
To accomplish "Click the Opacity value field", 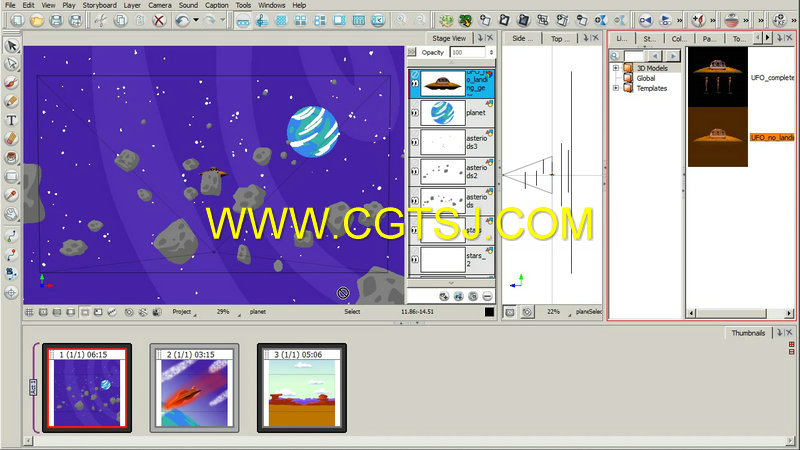I will coord(468,52).
